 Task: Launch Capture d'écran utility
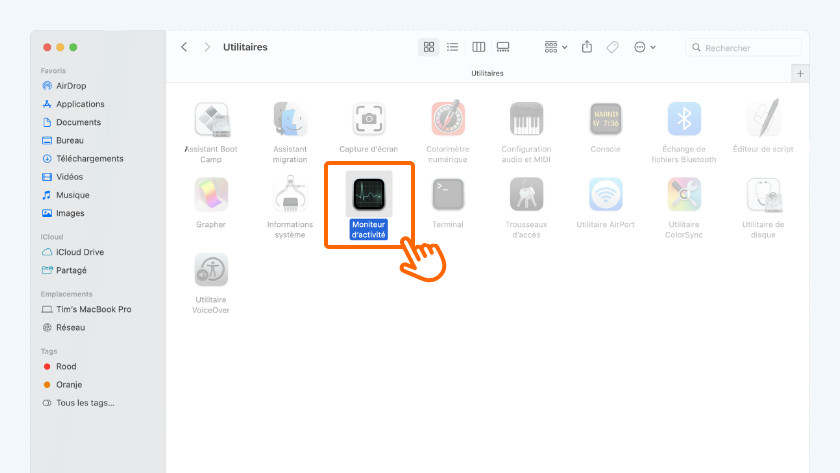tap(369, 119)
